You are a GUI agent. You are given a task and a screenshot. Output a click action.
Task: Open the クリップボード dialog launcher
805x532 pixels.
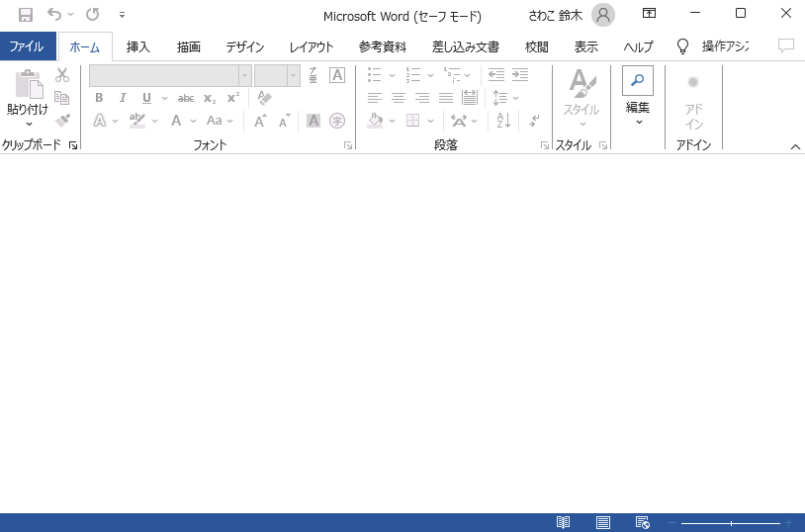click(x=73, y=145)
